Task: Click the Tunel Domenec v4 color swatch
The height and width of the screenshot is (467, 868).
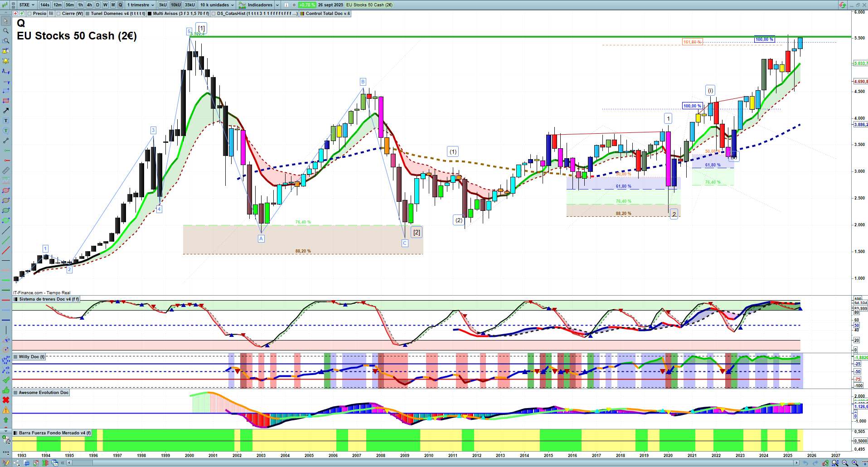Action: pos(87,14)
